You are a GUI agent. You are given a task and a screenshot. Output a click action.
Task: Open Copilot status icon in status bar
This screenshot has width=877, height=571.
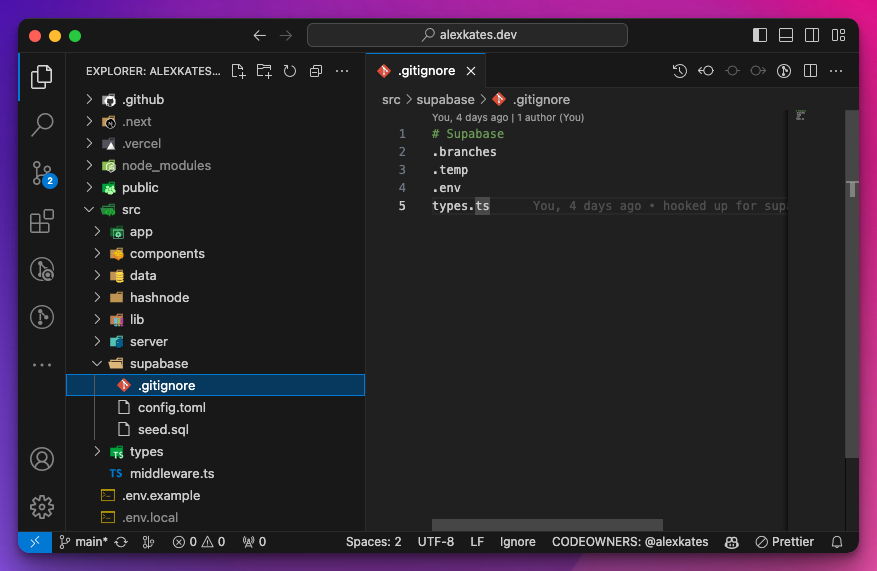(x=732, y=542)
